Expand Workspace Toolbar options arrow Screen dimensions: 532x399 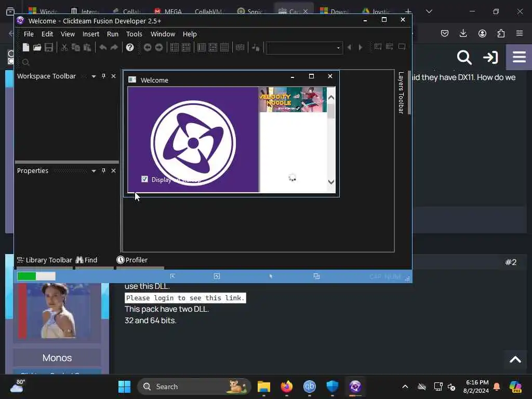pyautogui.click(x=94, y=76)
